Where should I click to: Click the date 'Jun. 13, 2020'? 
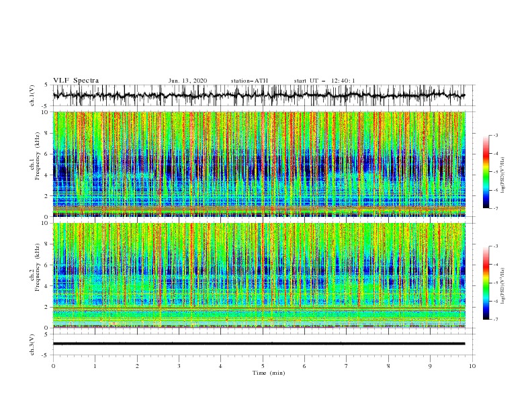point(187,81)
